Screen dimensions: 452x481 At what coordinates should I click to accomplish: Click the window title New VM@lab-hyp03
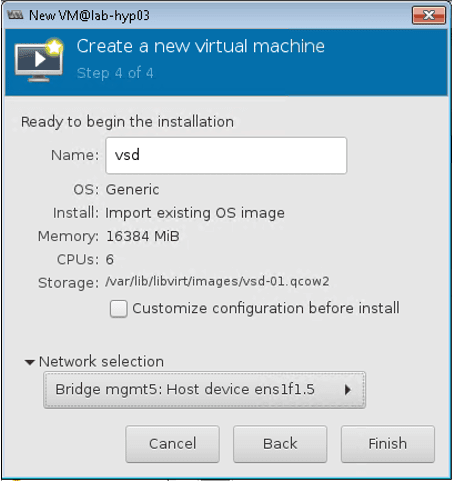(89, 15)
